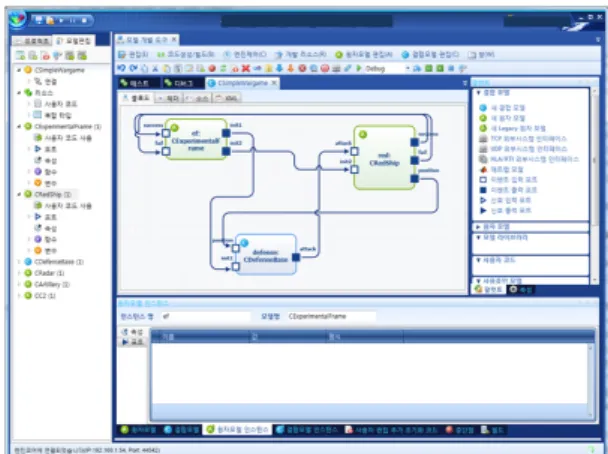
Task: Click the attack output port on defense block
Action: 296,257
